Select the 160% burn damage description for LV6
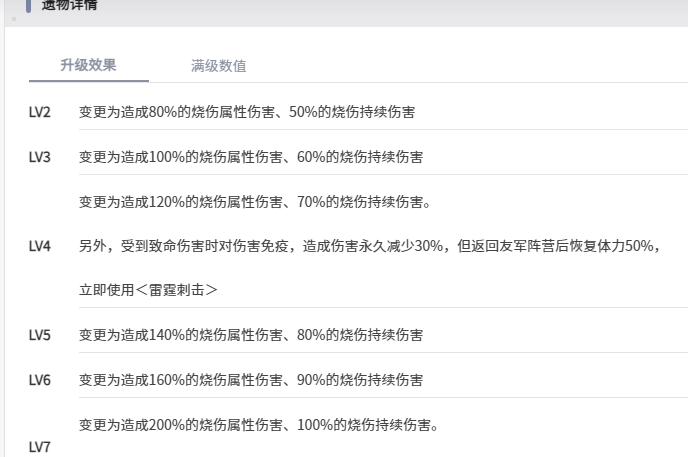688x457 pixels. click(x=251, y=380)
